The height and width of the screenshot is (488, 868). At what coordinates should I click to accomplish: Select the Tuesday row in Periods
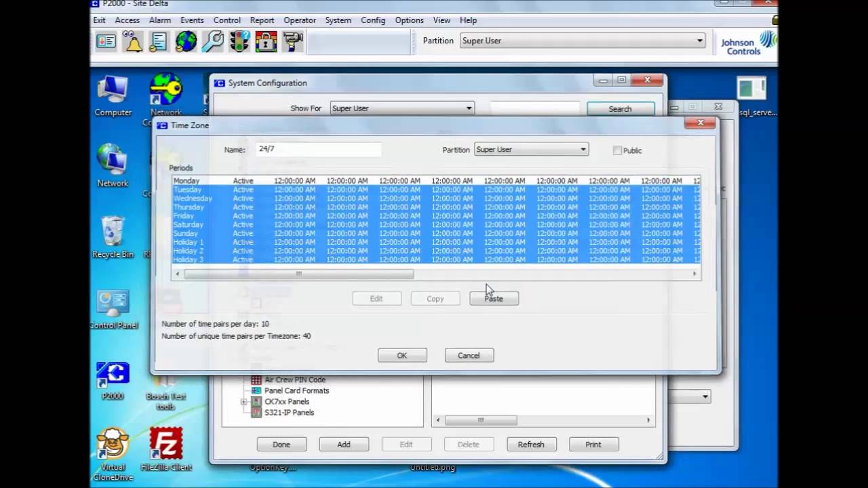coord(436,190)
